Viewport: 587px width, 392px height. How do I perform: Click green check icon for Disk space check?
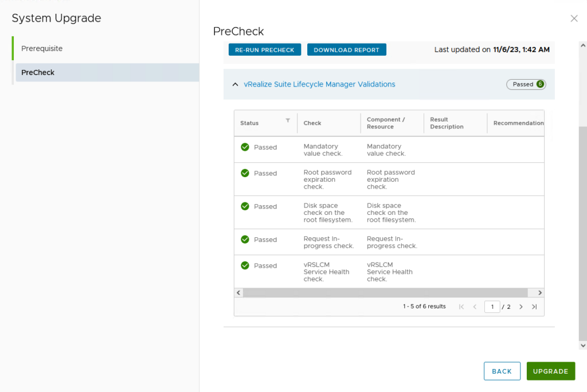click(245, 206)
